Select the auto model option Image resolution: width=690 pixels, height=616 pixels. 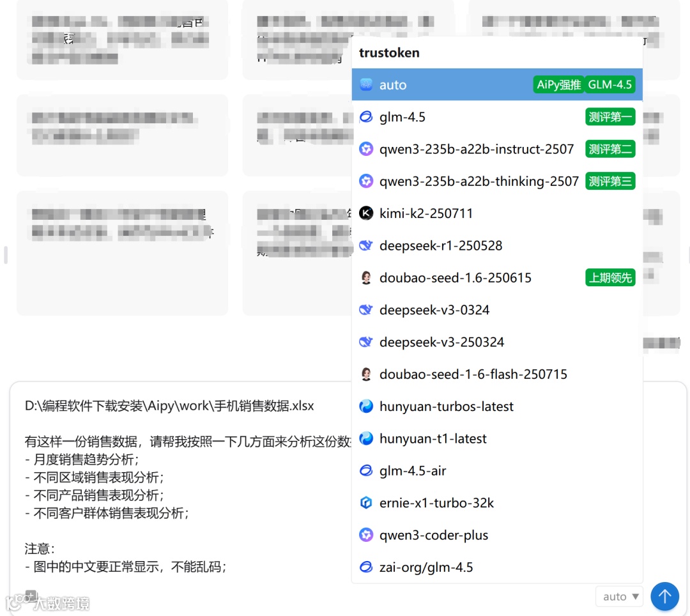[497, 84]
